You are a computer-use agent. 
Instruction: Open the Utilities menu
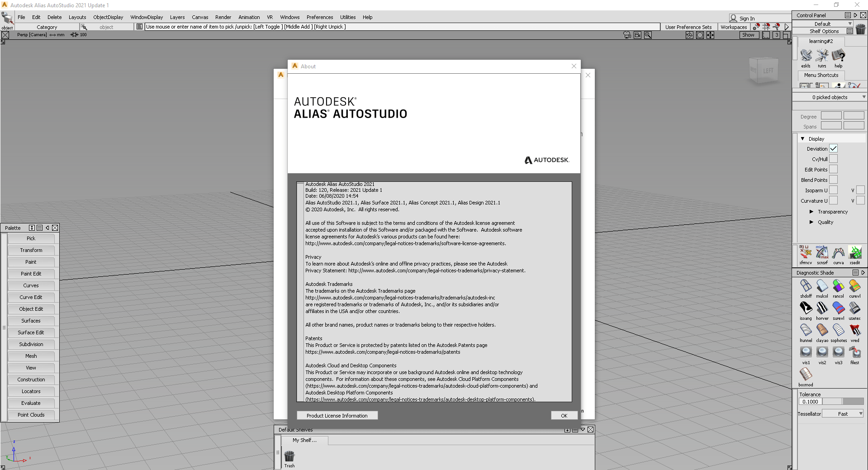[x=348, y=17]
